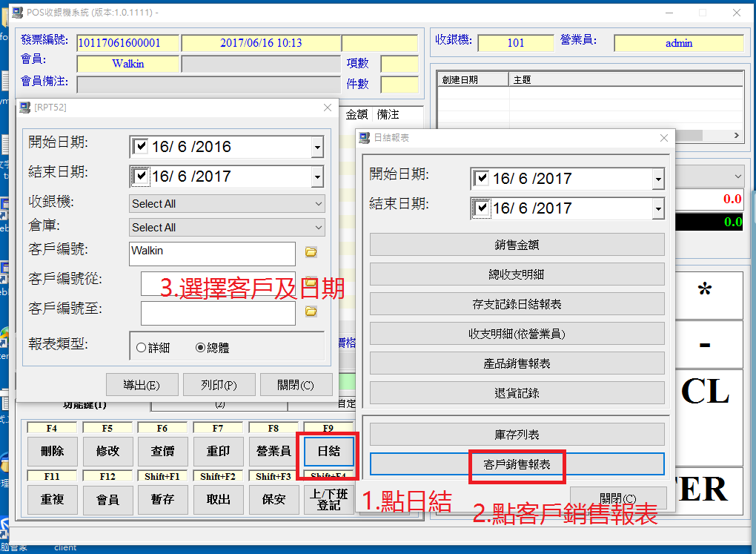The width and height of the screenshot is (756, 554).
Task: Open 產品銷售報表 report
Action: [x=517, y=363]
